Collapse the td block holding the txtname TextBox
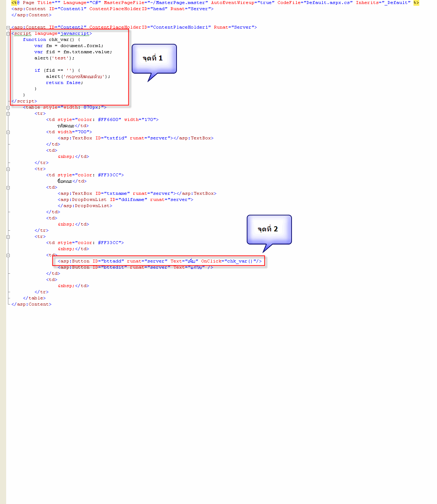Viewport: 437px width, 504px height. (x=8, y=188)
